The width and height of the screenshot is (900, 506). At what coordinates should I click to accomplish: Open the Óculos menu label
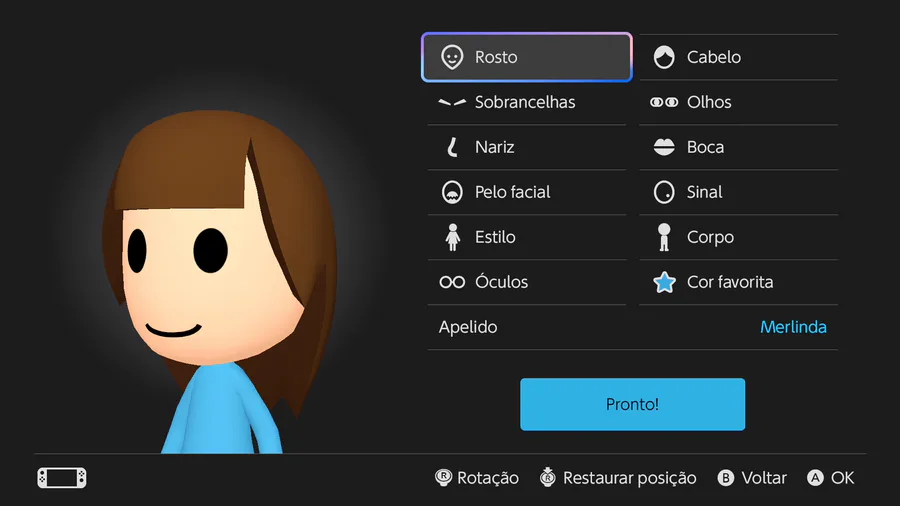(501, 282)
